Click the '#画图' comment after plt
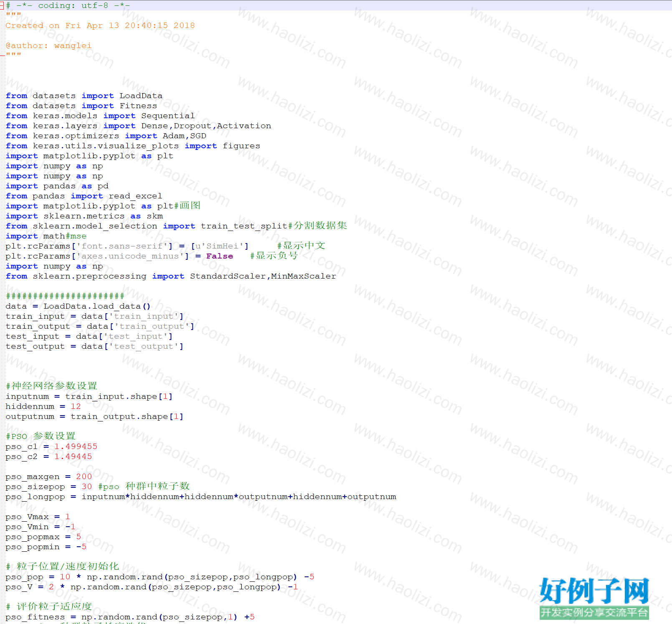This screenshot has height=624, width=672. tap(187, 205)
